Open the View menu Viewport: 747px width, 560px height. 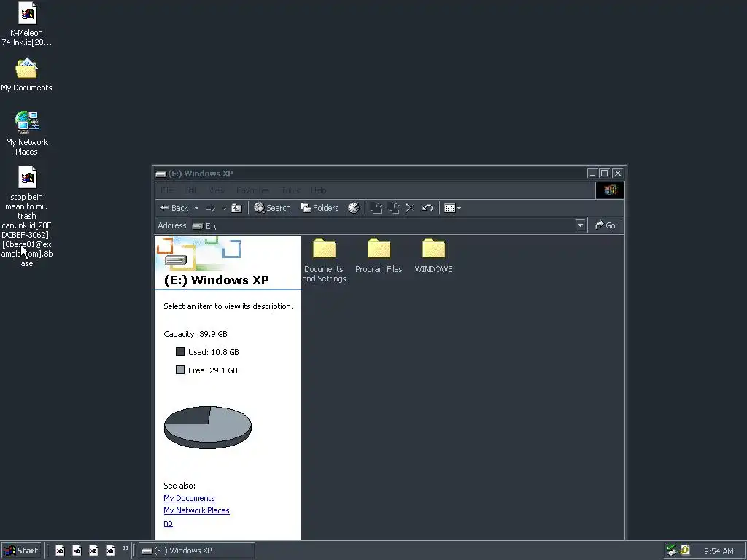pyautogui.click(x=217, y=190)
